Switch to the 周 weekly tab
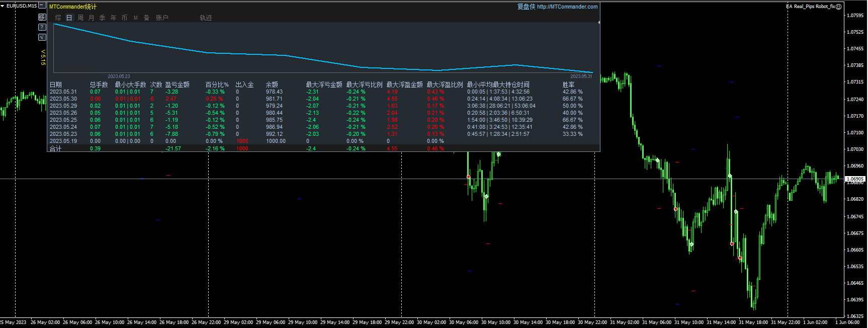Viewport: 868px width, 328px height. 80,18
